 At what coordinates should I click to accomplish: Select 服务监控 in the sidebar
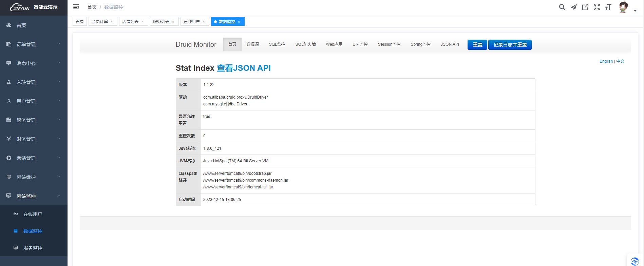pos(33,248)
